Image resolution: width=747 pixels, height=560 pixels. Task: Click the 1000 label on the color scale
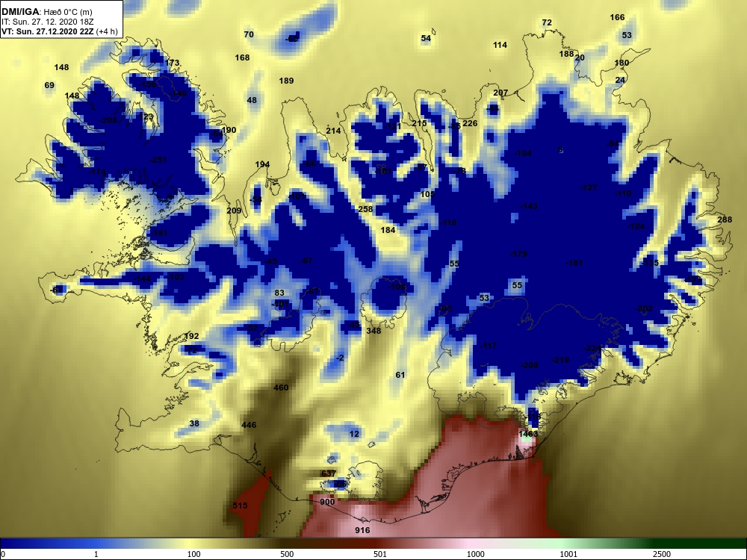(475, 554)
